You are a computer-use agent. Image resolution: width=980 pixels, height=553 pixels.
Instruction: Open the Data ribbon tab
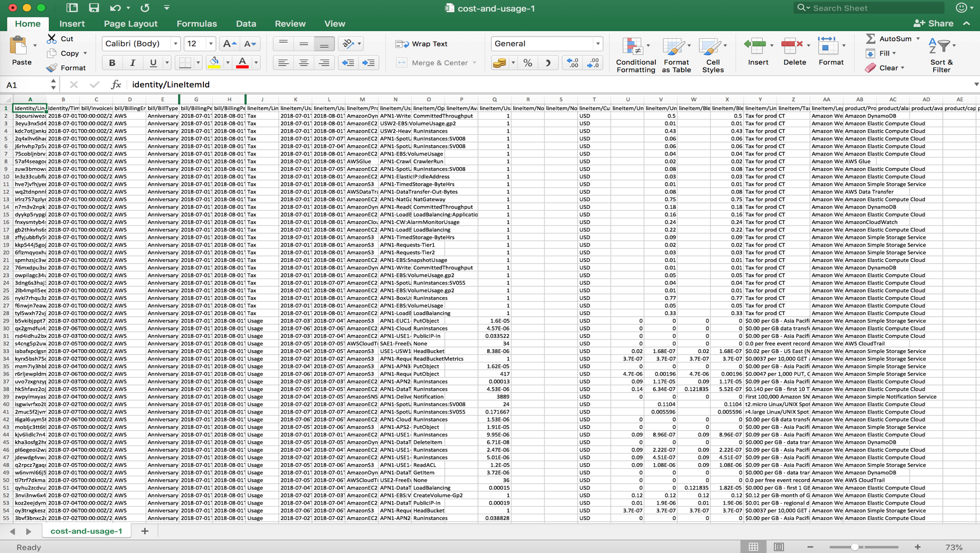[x=246, y=23]
